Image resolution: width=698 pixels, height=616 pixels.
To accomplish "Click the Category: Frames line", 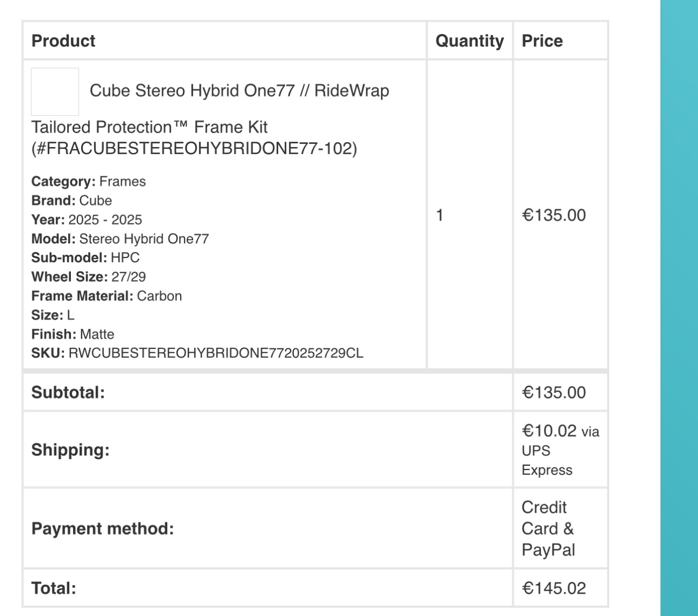I will 89,181.
